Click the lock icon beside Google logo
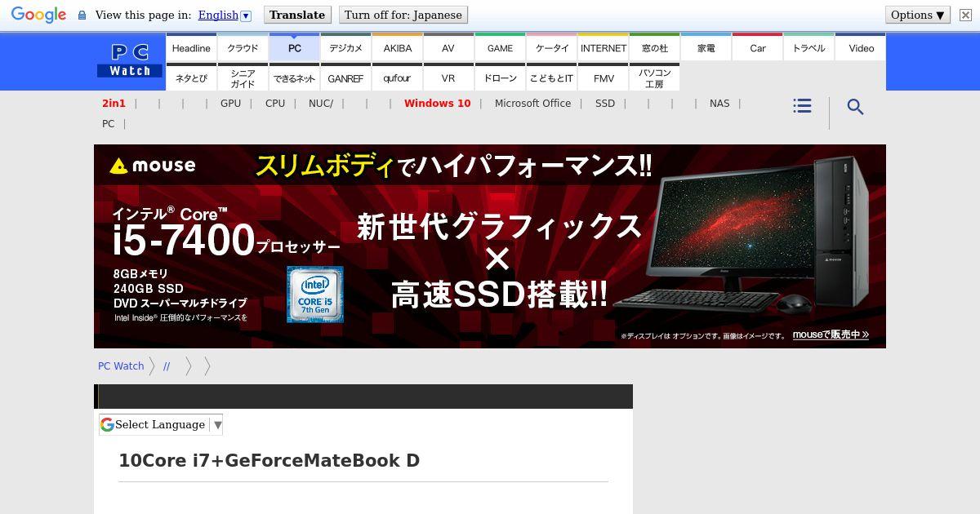The image size is (980, 514). (82, 15)
